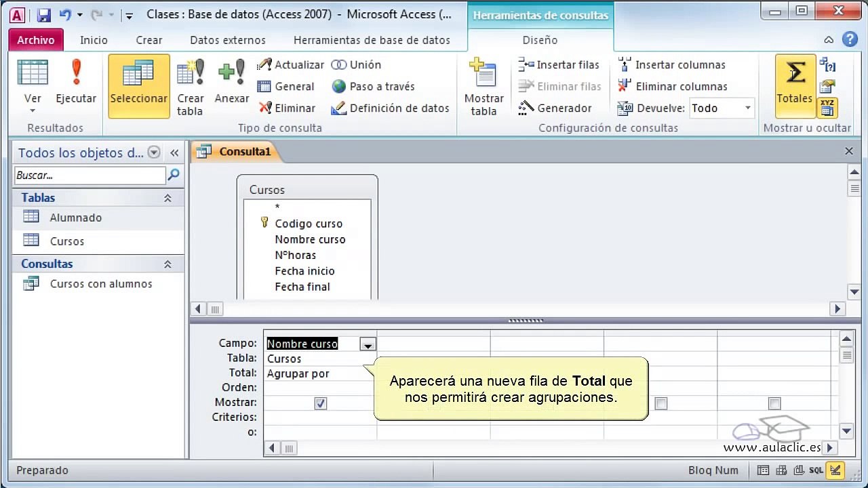
Task: Click the design grid scroll-down arrow
Action: (x=846, y=430)
